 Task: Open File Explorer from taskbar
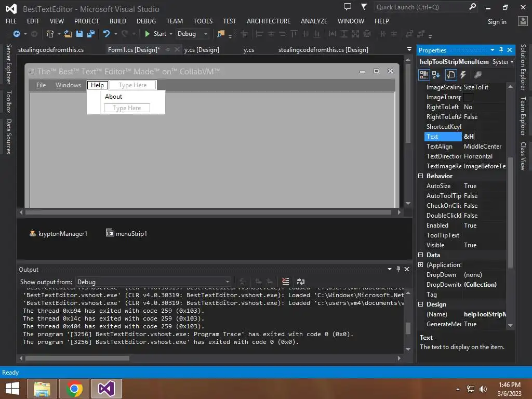[x=42, y=389]
